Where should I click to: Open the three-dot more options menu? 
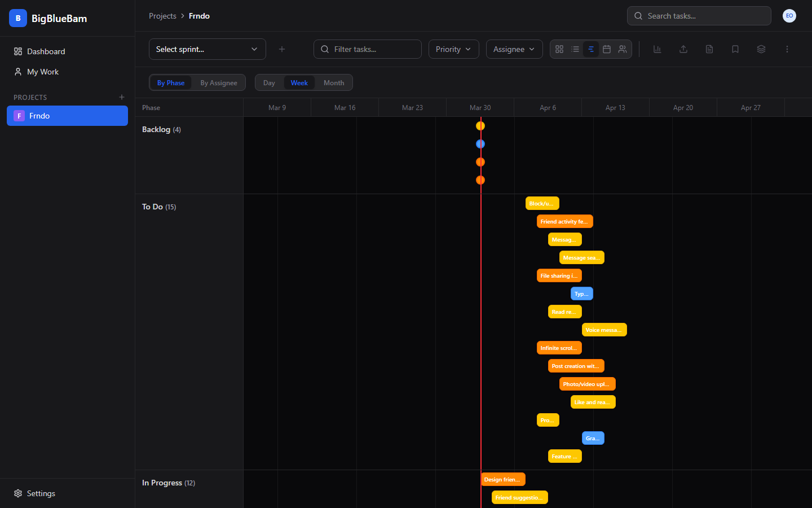click(x=787, y=49)
